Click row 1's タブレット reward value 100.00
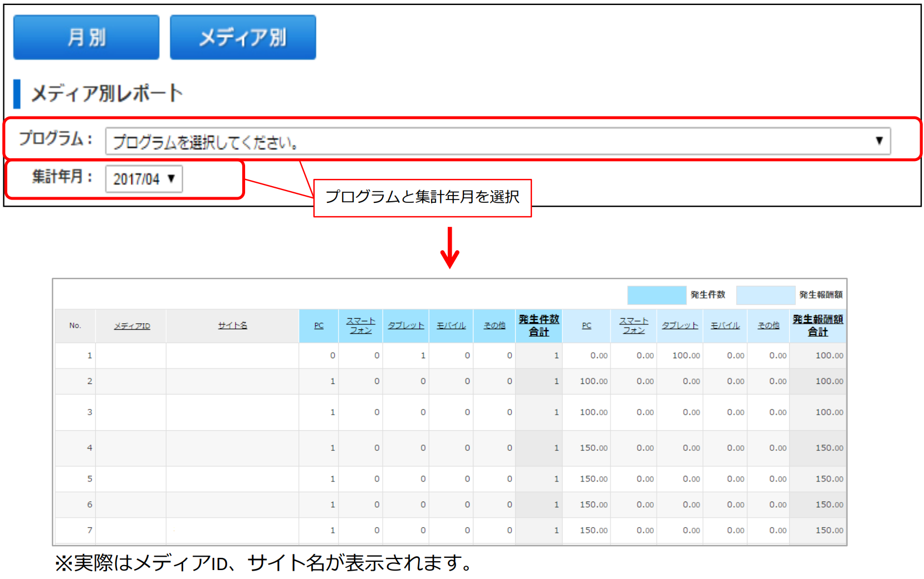This screenshot has width=924, height=579. pos(686,356)
